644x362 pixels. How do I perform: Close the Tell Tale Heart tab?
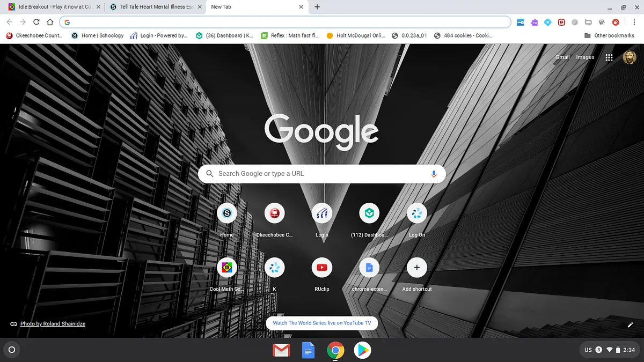pyautogui.click(x=199, y=7)
